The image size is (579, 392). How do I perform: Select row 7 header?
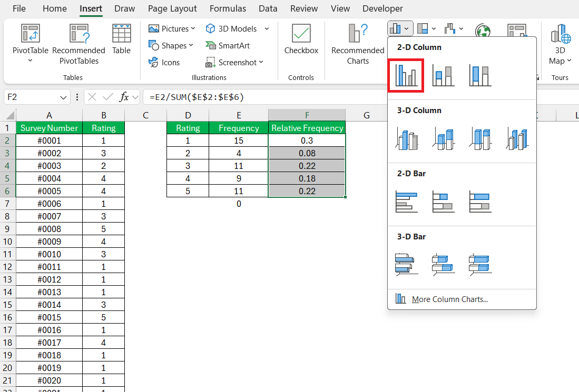point(8,204)
